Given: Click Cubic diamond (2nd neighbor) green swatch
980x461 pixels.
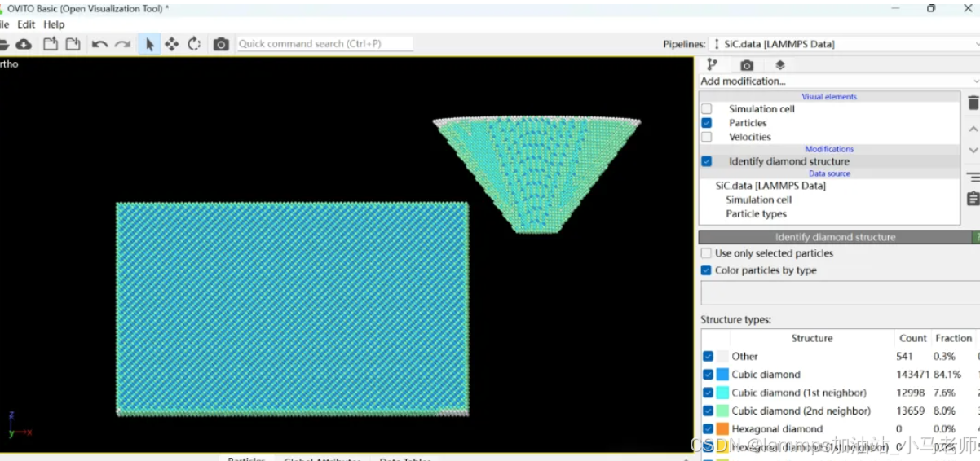Looking at the screenshot, I should (x=722, y=411).
